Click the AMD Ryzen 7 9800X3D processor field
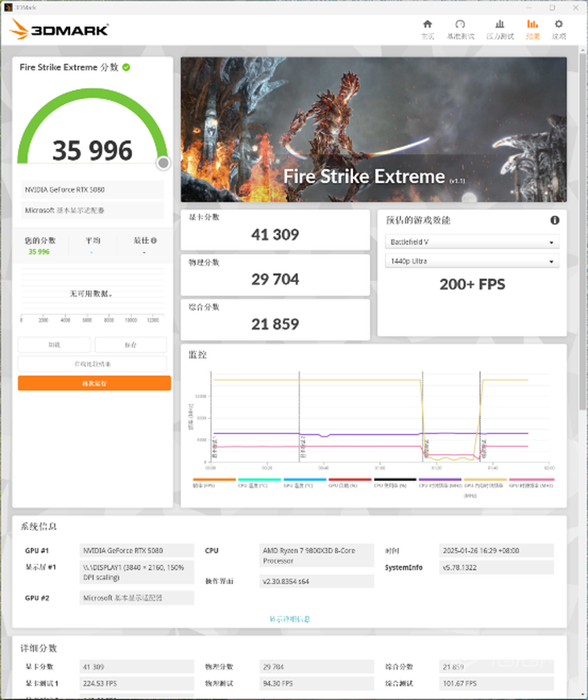 click(317, 555)
